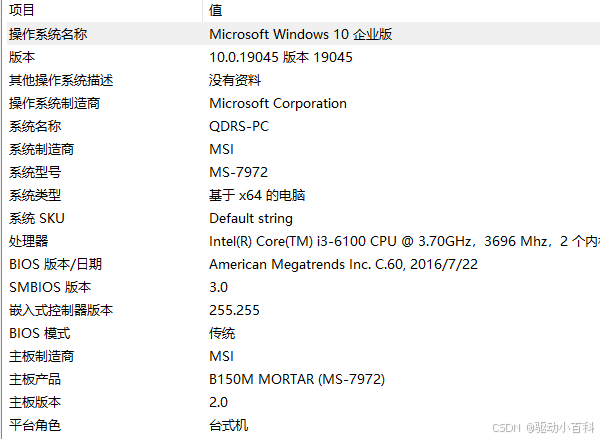This screenshot has height=439, width=600.
Task: Click the 项目 column header
Action: 103,10
